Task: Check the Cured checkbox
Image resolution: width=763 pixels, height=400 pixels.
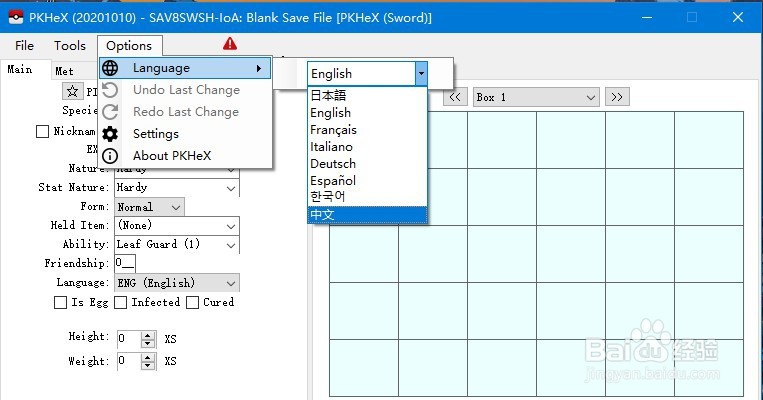Action: coord(192,303)
